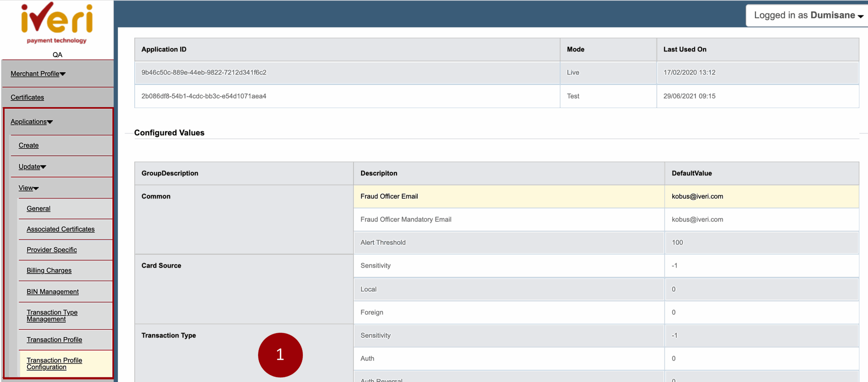
Task: Select the Transaction Profile link
Action: pos(54,340)
